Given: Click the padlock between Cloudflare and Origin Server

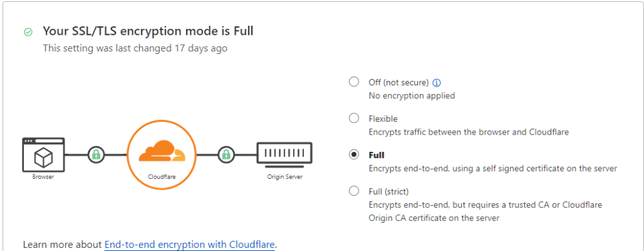Looking at the screenshot, I should (225, 154).
